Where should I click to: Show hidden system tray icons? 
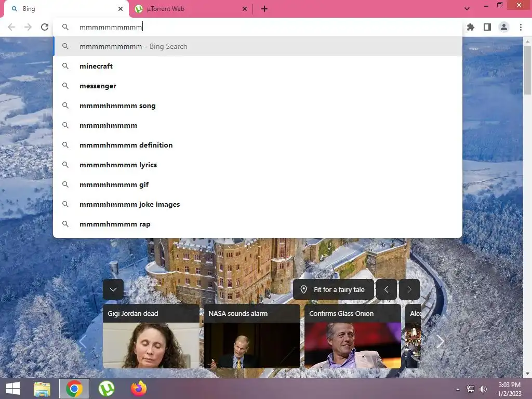point(458,389)
